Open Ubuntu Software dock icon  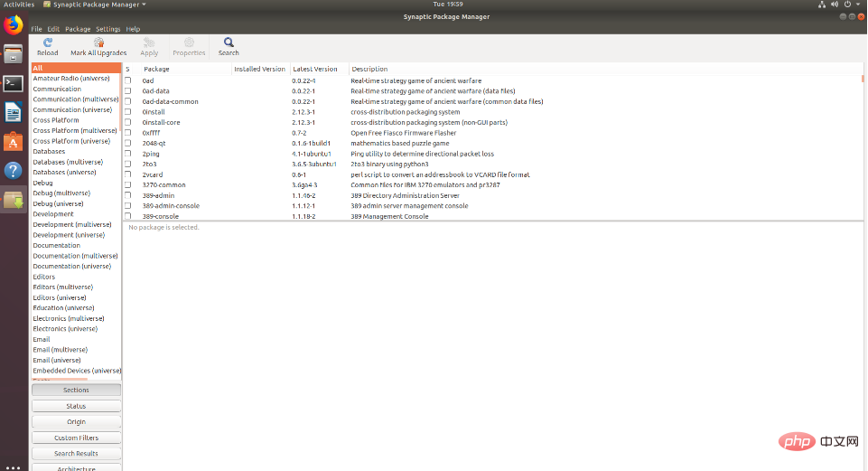pyautogui.click(x=14, y=142)
